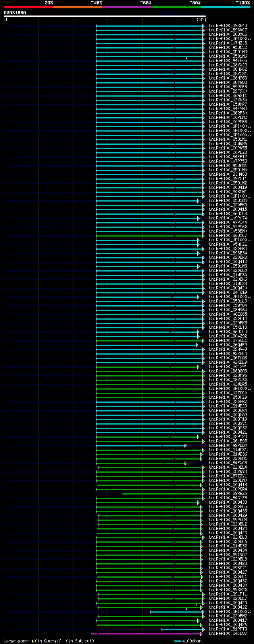Open hit UniRef100_Q9LRI1
The height and width of the screenshot is (644, 254).
pos(228,594)
